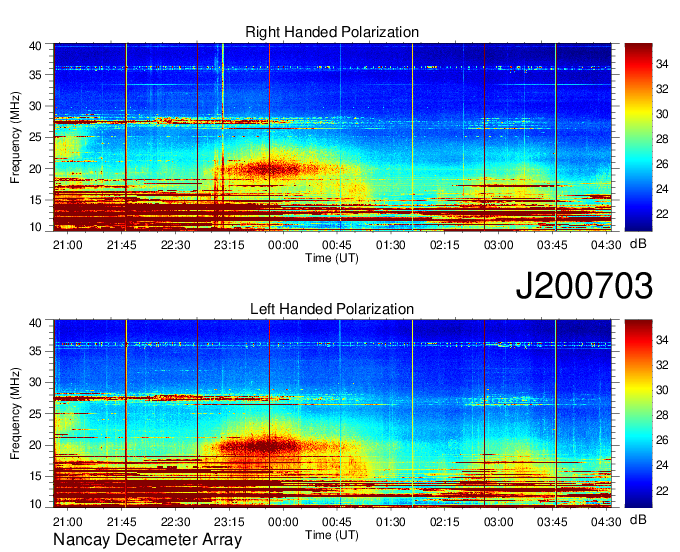Screen dimensions: 680x552
Task: Click the 'Nancay Decameter Array' caption
Action: [x=147, y=539]
